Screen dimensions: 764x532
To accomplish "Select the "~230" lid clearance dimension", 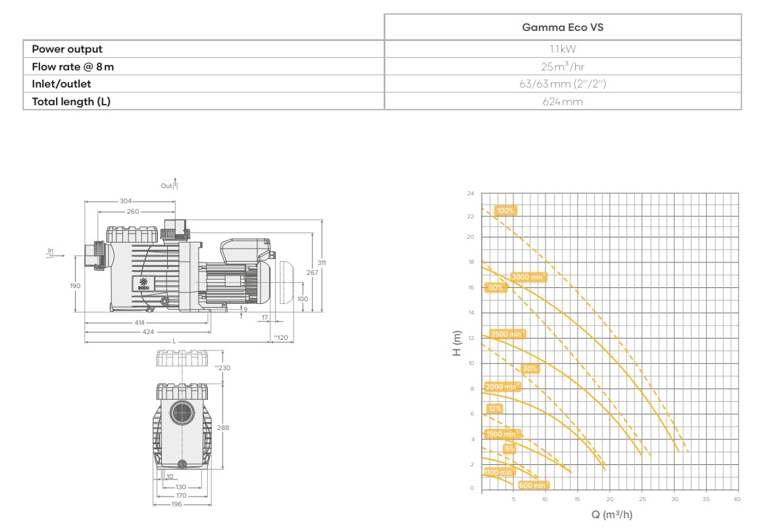I will [x=222, y=368].
